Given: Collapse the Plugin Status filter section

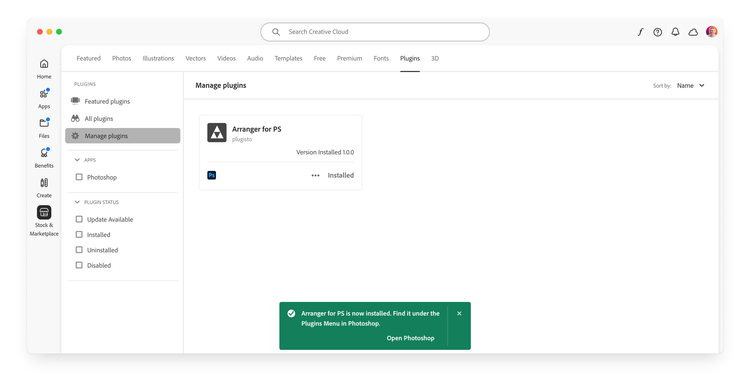Looking at the screenshot, I should [x=77, y=202].
